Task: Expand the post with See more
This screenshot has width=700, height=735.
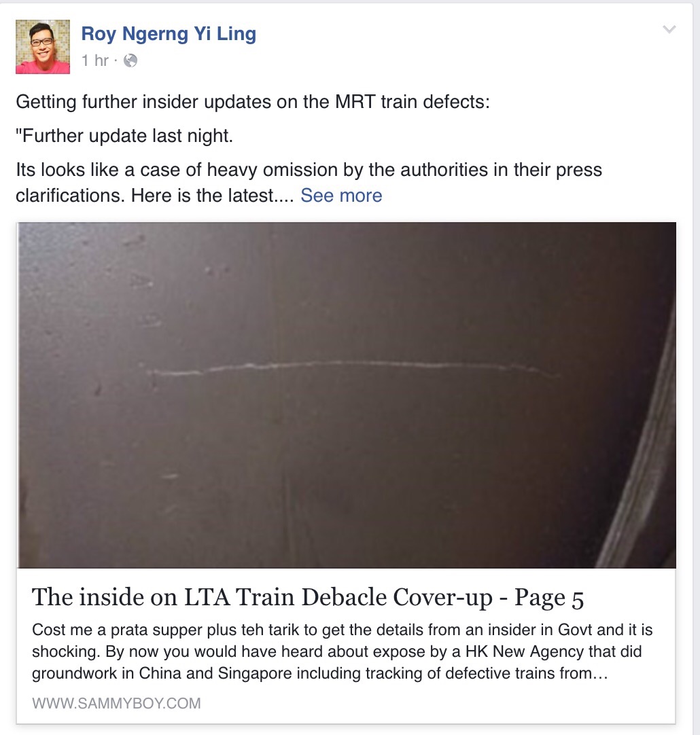Action: [x=341, y=196]
